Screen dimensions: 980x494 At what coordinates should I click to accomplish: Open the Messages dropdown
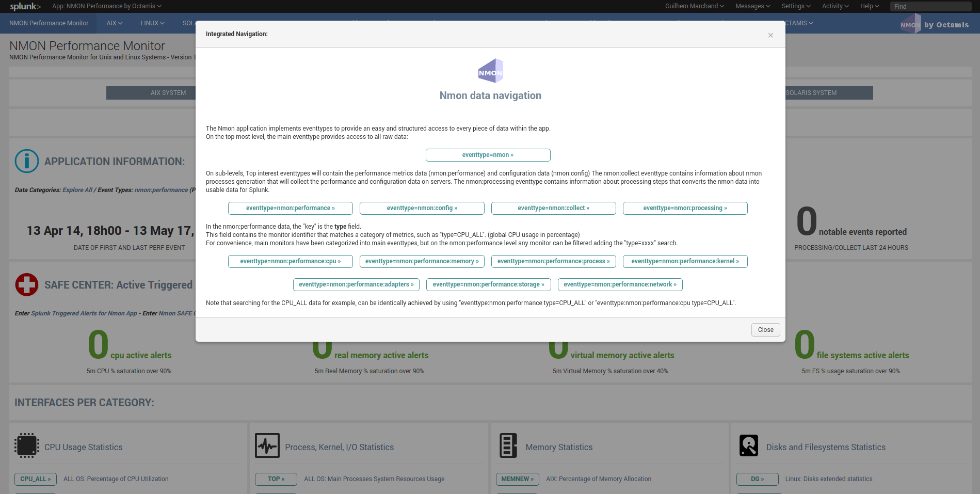752,6
